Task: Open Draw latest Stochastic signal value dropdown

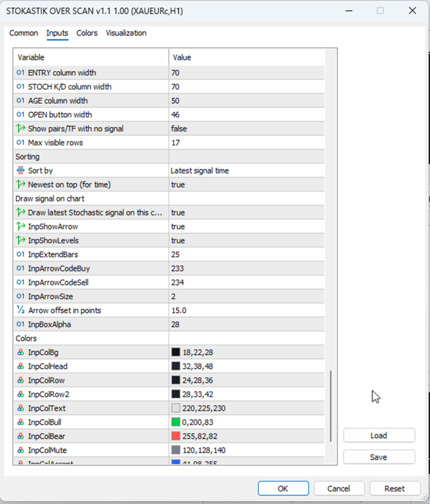Action: (x=247, y=212)
